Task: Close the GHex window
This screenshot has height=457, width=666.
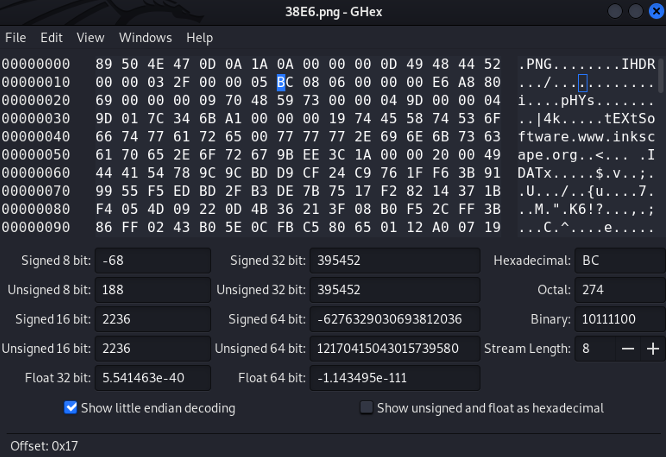Action: [657, 11]
